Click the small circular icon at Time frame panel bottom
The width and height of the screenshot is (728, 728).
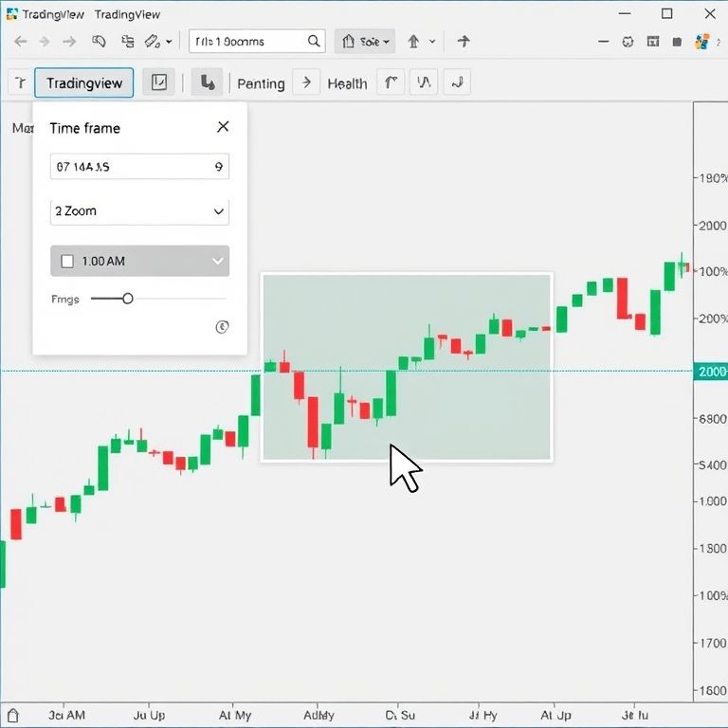point(222,327)
